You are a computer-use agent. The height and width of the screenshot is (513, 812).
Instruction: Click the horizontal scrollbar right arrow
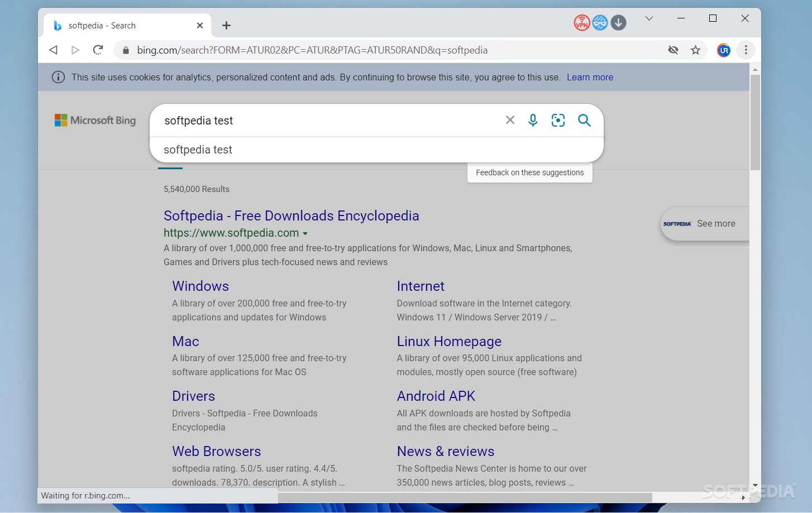pyautogui.click(x=743, y=497)
